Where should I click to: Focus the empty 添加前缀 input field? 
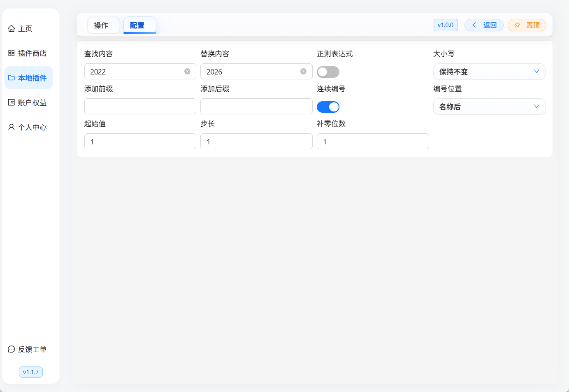coord(140,107)
